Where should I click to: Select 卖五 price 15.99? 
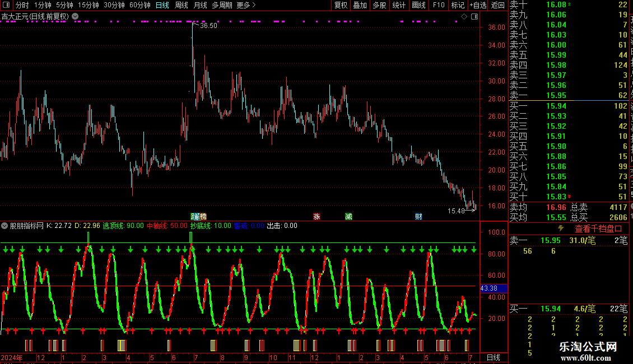point(556,55)
